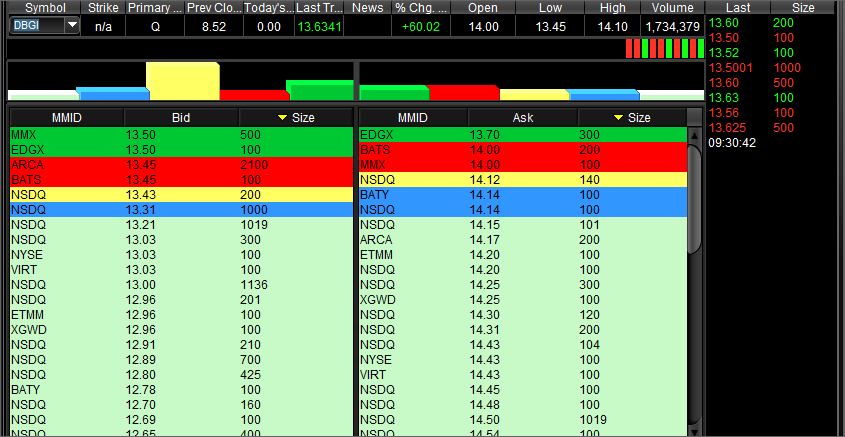
Task: Click the 13.5001 trade of size 1000
Action: click(754, 68)
